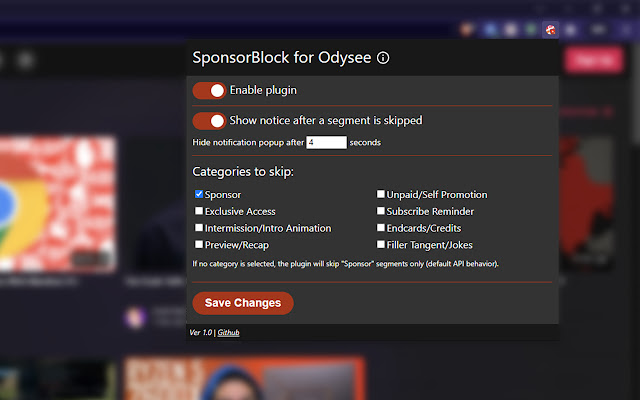Uncheck the Sponsor category checkbox
This screenshot has height=400, width=640.
[x=199, y=194]
